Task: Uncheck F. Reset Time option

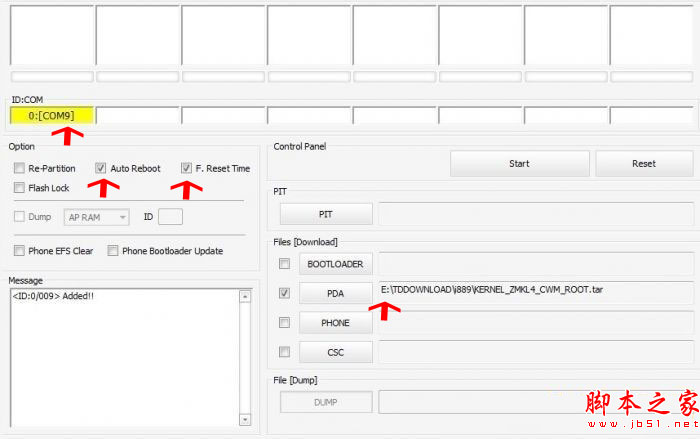Action: point(186,168)
